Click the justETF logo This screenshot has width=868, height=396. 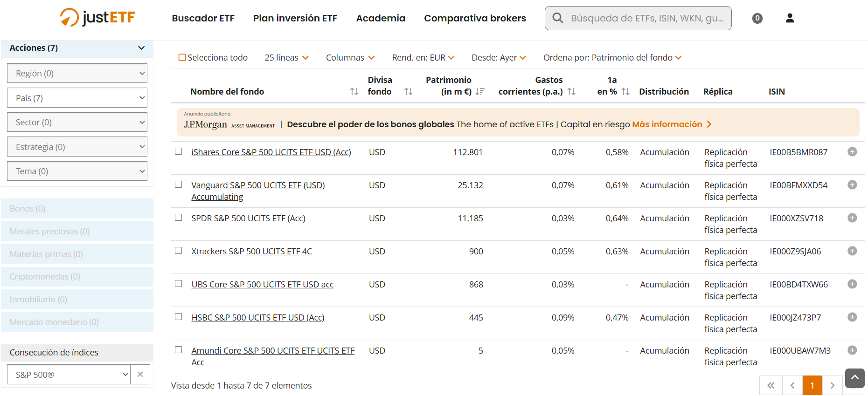[x=97, y=18]
